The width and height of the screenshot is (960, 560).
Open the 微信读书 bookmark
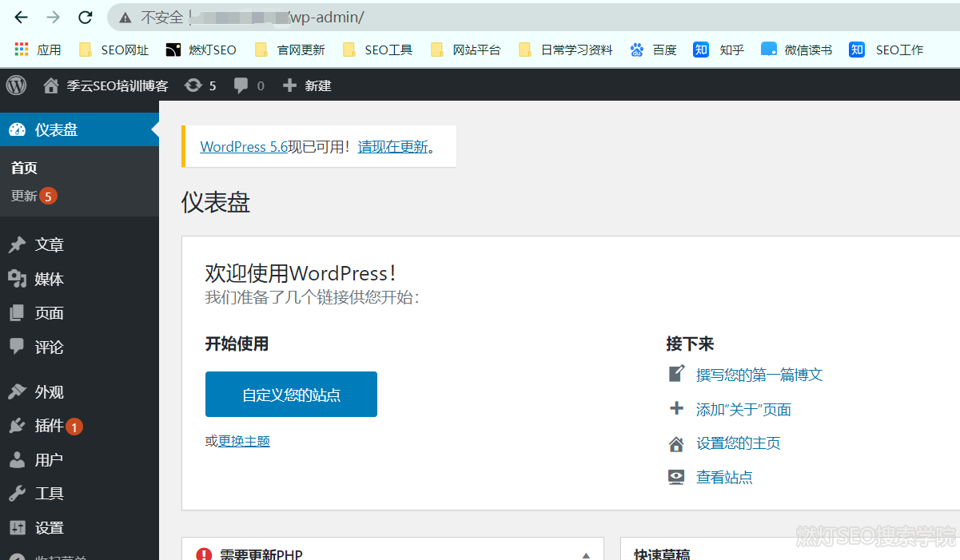pos(796,50)
